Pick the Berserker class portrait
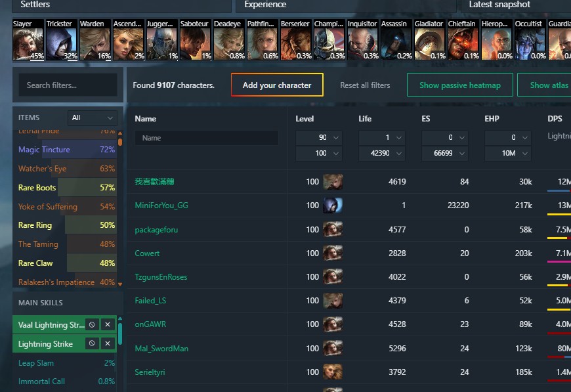Viewport: 571px width, 392px height. (296, 39)
